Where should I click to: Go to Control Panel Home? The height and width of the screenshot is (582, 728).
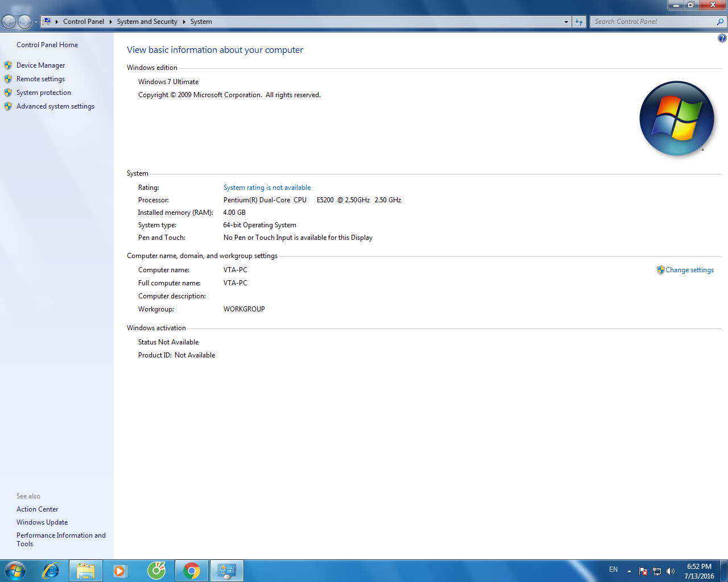tap(47, 45)
